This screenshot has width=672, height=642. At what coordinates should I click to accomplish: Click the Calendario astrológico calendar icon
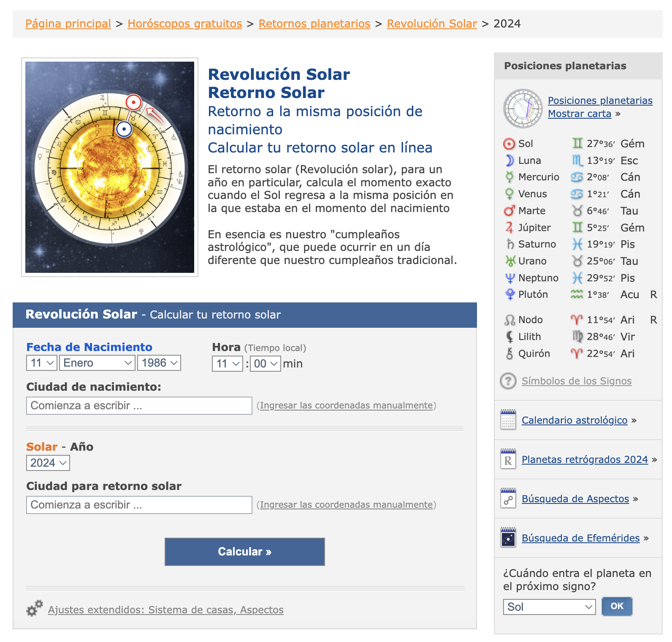pyautogui.click(x=508, y=419)
